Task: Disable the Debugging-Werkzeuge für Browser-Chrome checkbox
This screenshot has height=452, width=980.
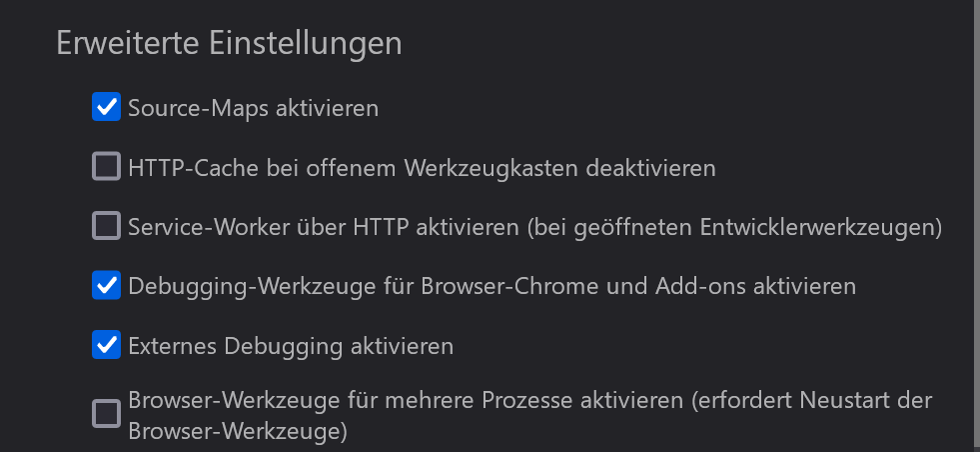Action: (x=106, y=286)
